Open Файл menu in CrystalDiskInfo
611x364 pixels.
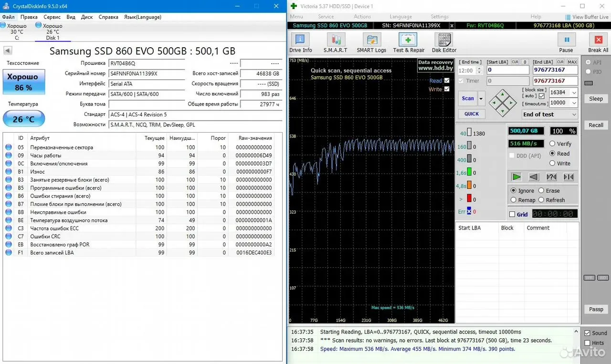click(x=8, y=17)
